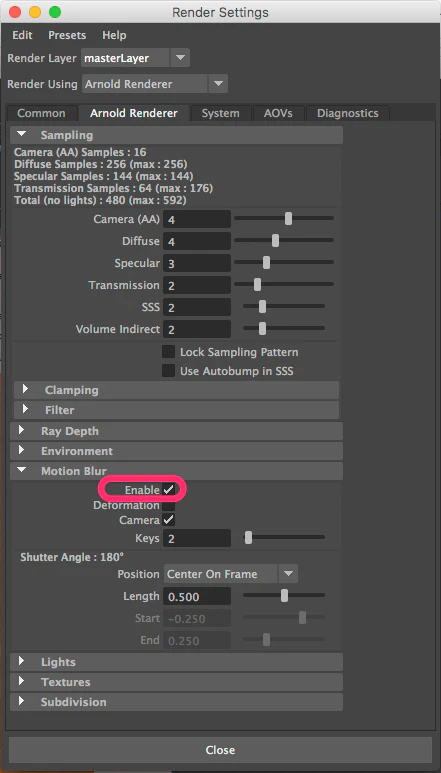441x773 pixels.
Task: Enable Use Autobump in SSS checkbox
Action: click(x=169, y=371)
